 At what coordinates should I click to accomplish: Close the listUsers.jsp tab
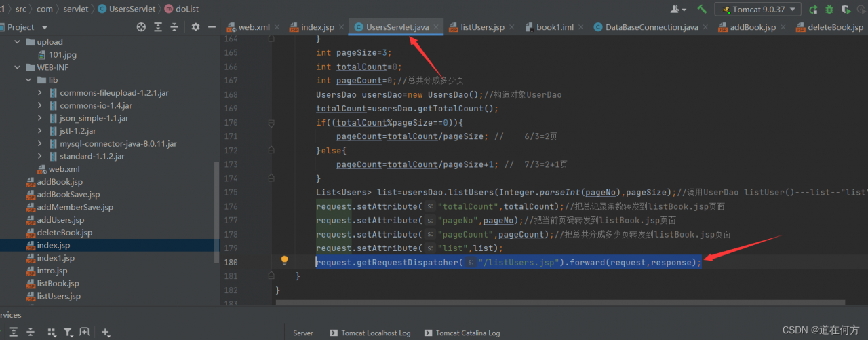tap(512, 28)
